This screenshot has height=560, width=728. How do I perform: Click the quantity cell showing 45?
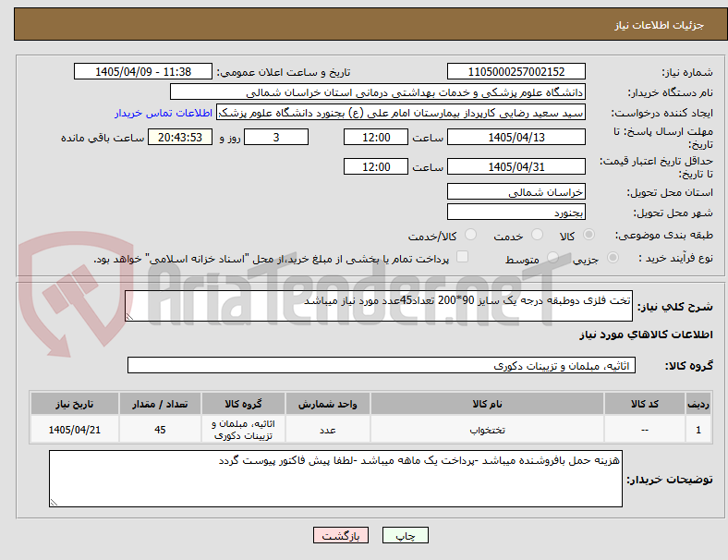pos(160,430)
